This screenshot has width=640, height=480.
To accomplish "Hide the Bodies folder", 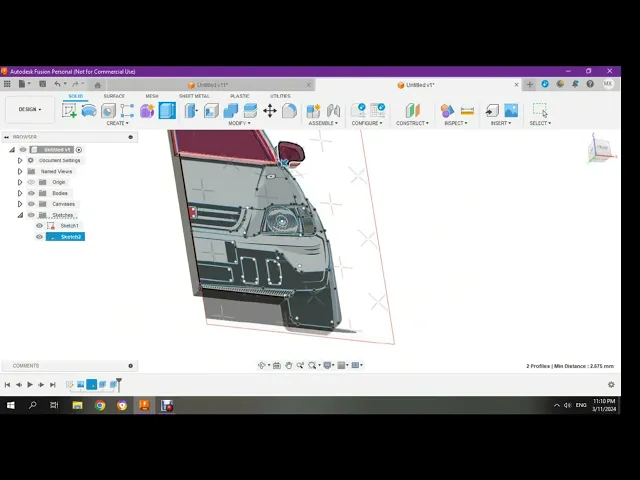I will (31, 193).
